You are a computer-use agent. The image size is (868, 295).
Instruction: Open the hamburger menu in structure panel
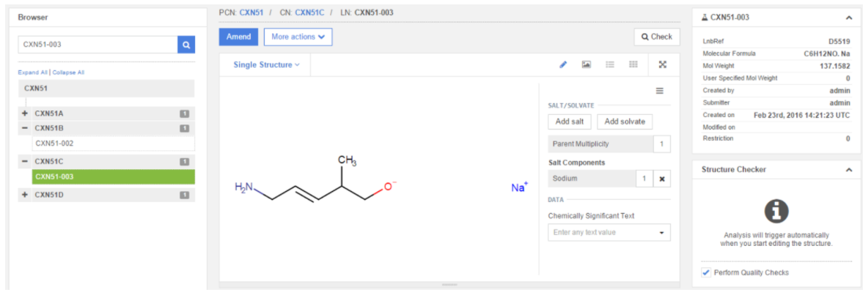tap(659, 91)
